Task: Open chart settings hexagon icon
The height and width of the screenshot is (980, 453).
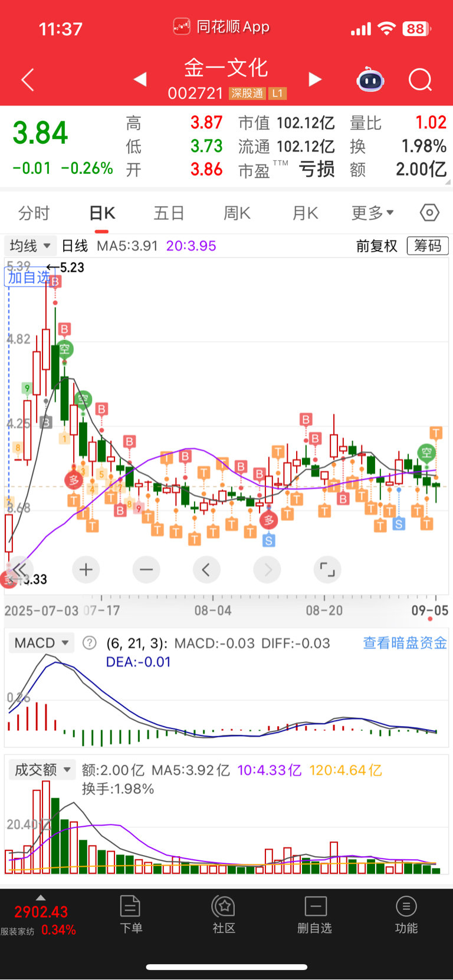Action: (429, 212)
